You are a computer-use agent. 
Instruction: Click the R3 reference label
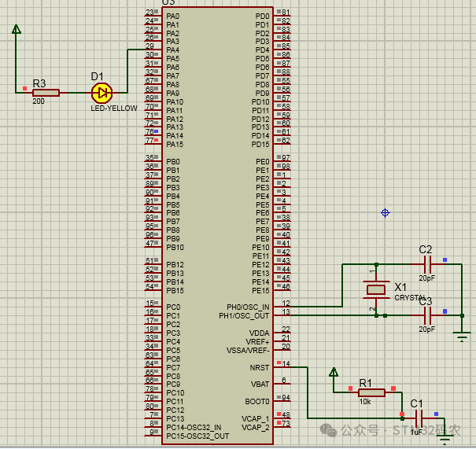tap(39, 83)
